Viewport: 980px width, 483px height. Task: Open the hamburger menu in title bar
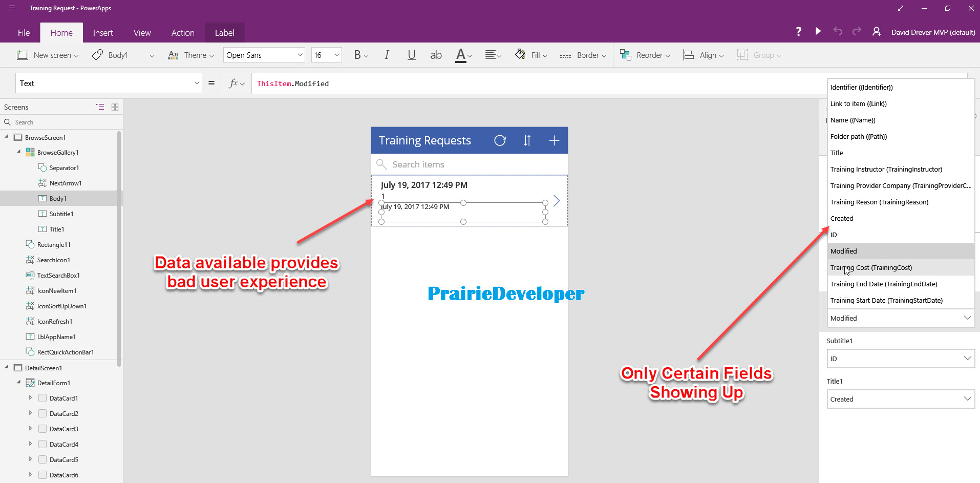point(12,8)
